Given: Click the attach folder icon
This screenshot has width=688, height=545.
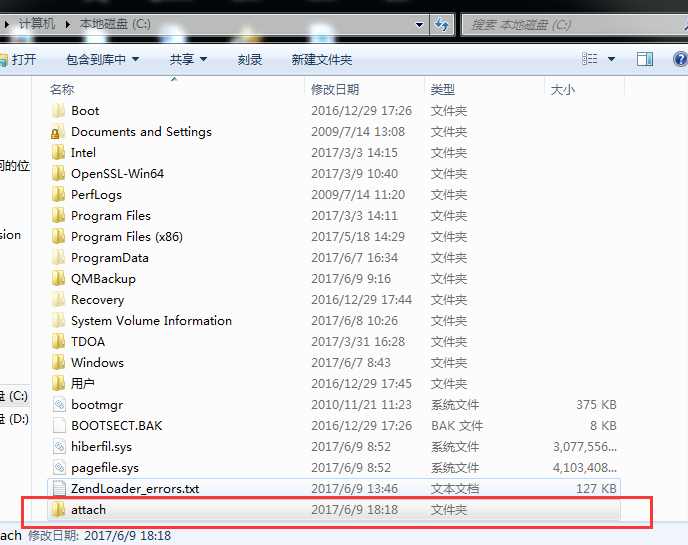Looking at the screenshot, I should (x=58, y=509).
